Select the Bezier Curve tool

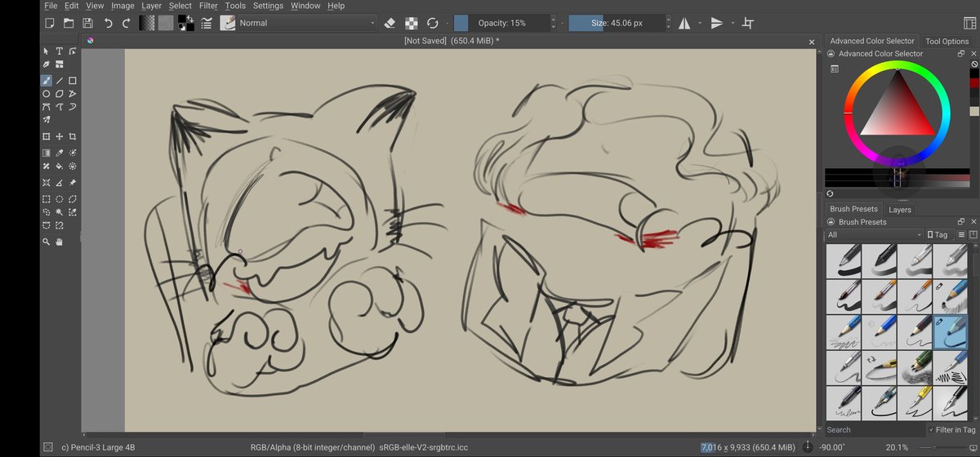coord(47,107)
